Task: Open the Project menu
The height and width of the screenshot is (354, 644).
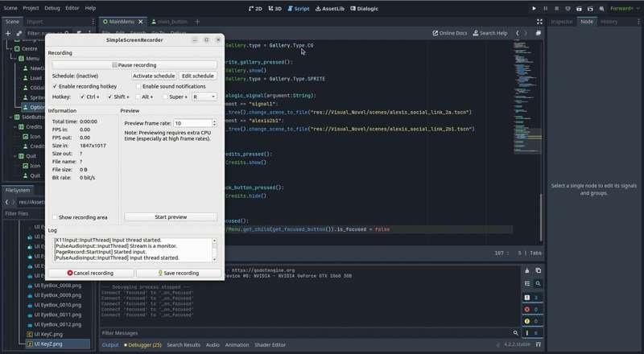Action: pos(31,8)
